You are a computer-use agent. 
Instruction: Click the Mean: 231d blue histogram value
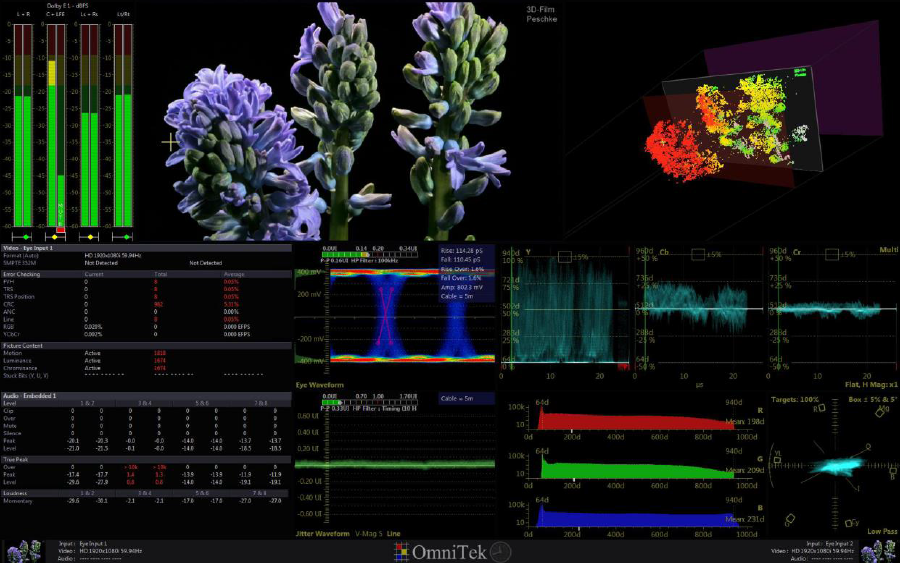tap(744, 519)
